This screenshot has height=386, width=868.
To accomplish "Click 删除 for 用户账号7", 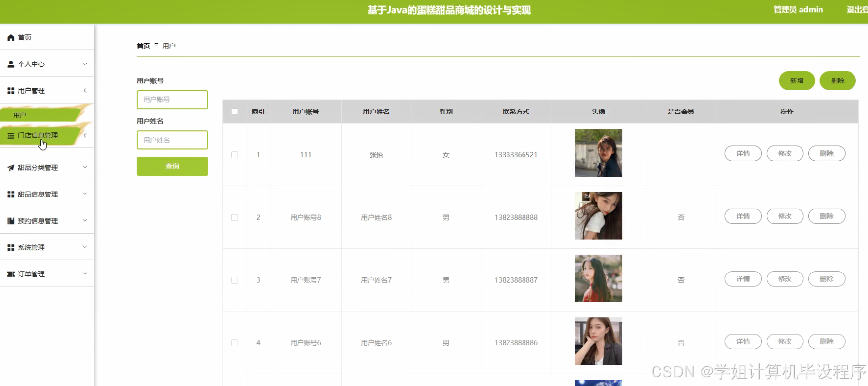I will tap(826, 279).
